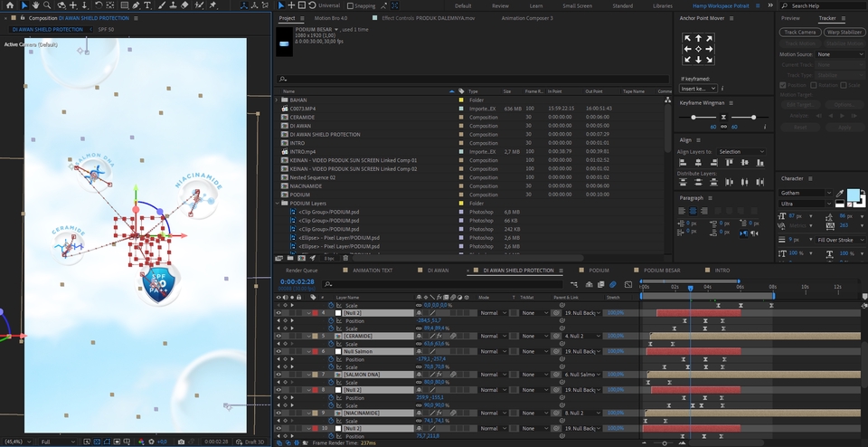This screenshot has width=868, height=447.
Task: Toggle the Tracker Rotation checkbox
Action: pyautogui.click(x=813, y=85)
